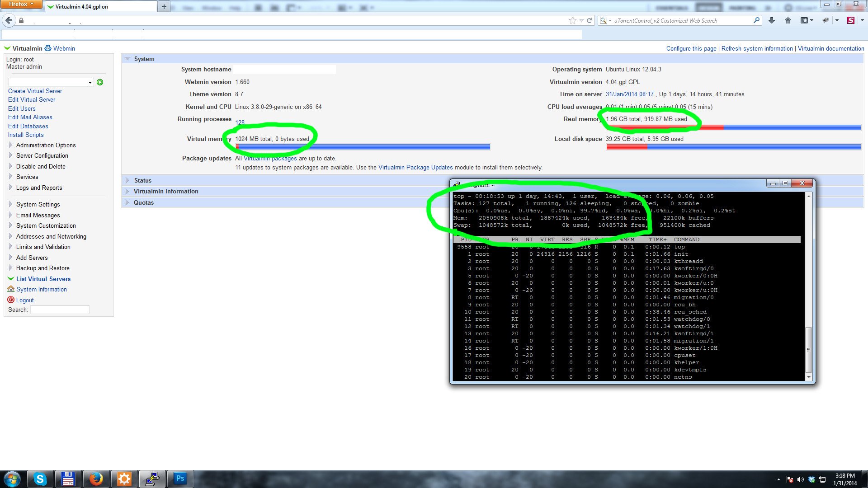Click the Skype icon in taskbar
The image size is (868, 488).
[40, 479]
